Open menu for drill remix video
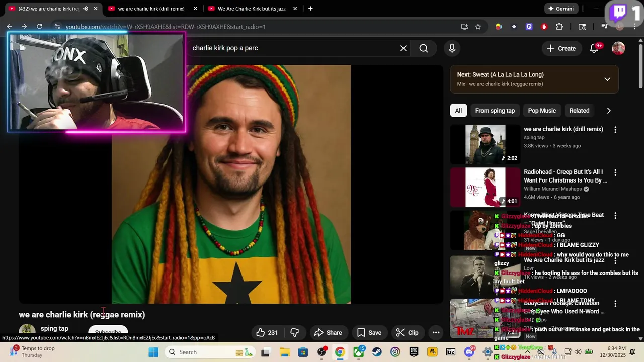Image resolution: width=644 pixels, height=362 pixels. click(615, 130)
